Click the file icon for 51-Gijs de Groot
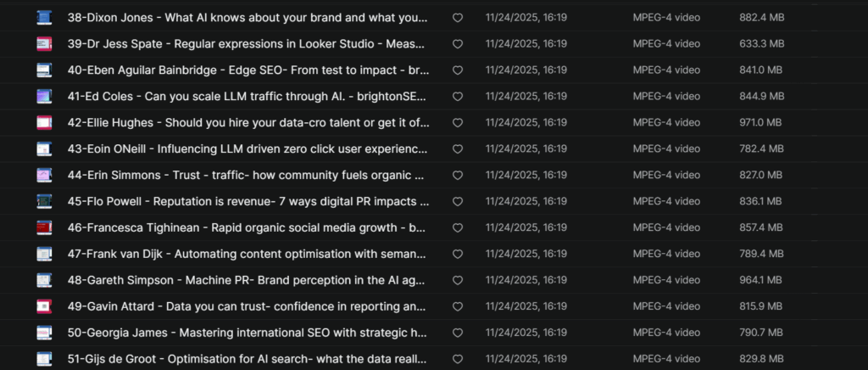The width and height of the screenshot is (868, 370). (44, 359)
